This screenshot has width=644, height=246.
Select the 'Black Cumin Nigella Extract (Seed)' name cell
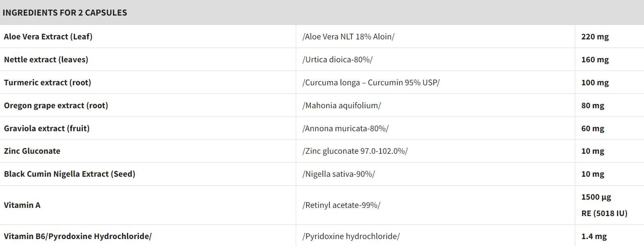coord(70,174)
